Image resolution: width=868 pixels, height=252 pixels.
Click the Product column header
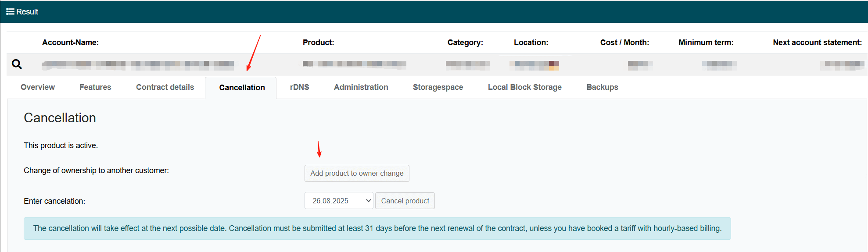[318, 43]
